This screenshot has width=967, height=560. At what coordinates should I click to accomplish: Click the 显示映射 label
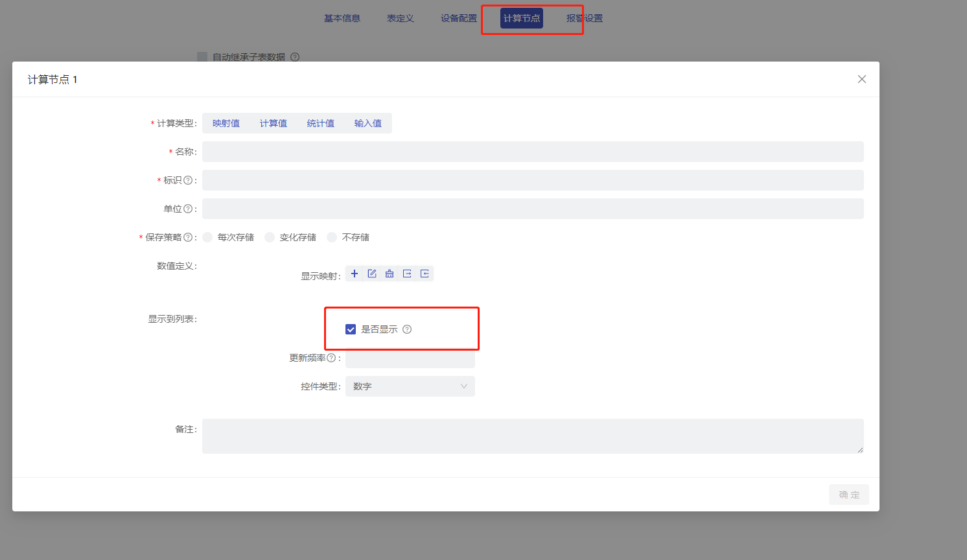[x=320, y=276]
